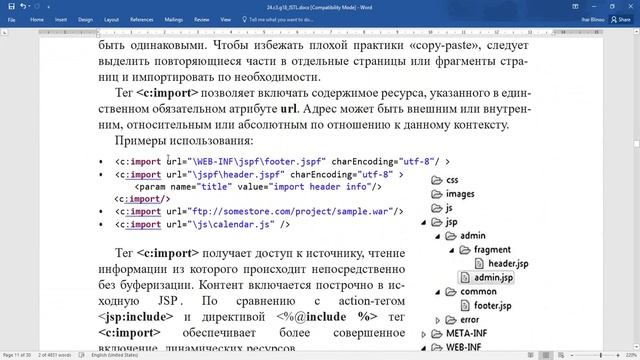
Task: Click the META-INF folder icon
Action: point(437,334)
